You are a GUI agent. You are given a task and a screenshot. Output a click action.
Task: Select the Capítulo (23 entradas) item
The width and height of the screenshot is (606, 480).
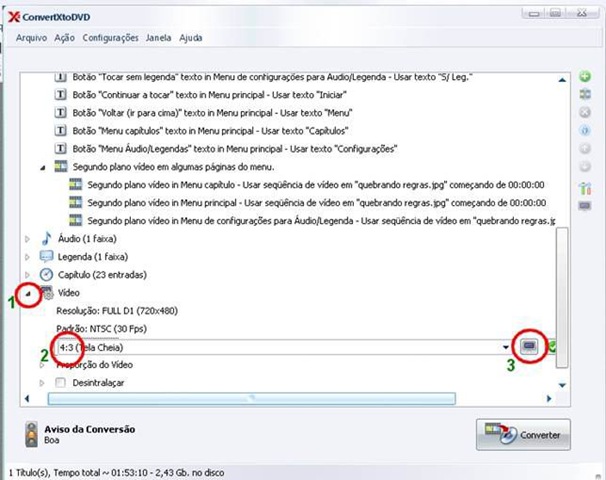102,275
